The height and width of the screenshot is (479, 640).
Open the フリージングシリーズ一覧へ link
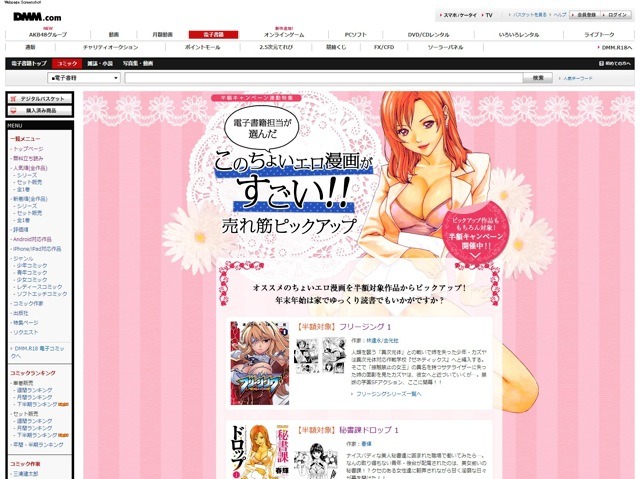point(389,394)
